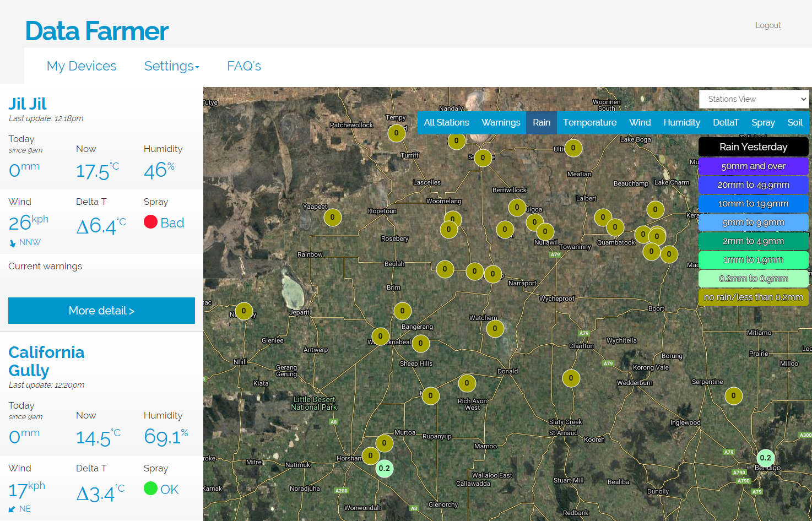Image resolution: width=812 pixels, height=521 pixels.
Task: Click More detail for Jil Jil
Action: 101,311
